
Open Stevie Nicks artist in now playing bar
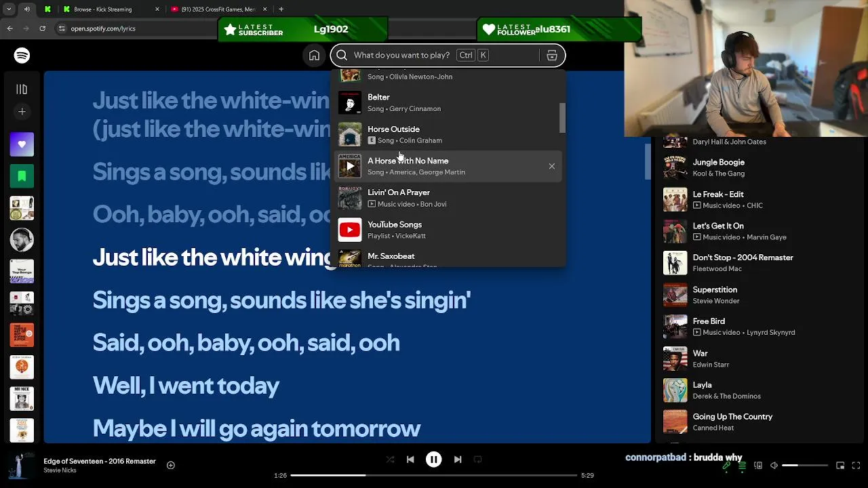(x=60, y=470)
